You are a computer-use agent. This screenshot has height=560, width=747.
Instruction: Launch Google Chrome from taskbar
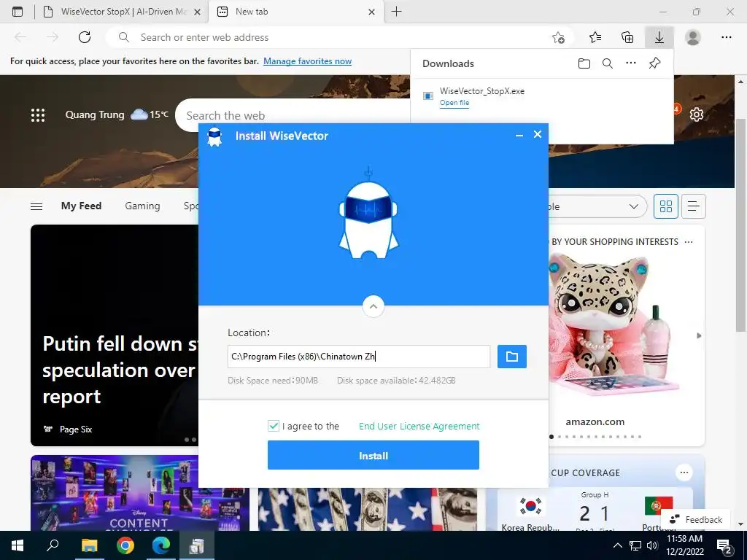(125, 545)
